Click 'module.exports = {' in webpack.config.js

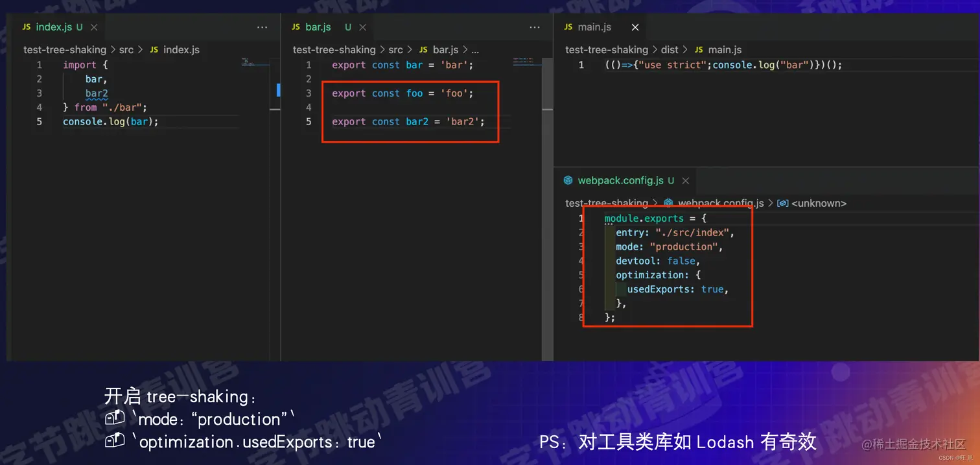click(x=655, y=219)
